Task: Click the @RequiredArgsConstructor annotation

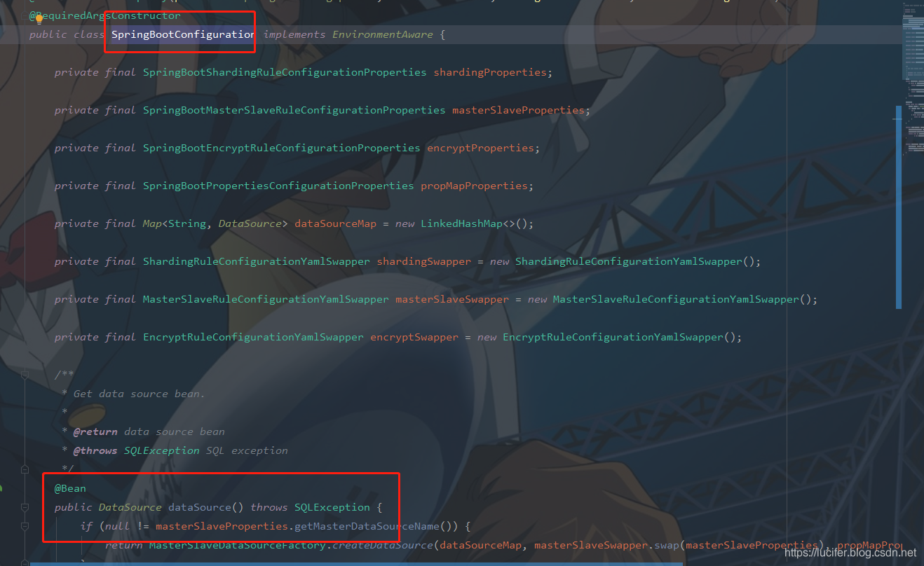Action: pos(104,15)
